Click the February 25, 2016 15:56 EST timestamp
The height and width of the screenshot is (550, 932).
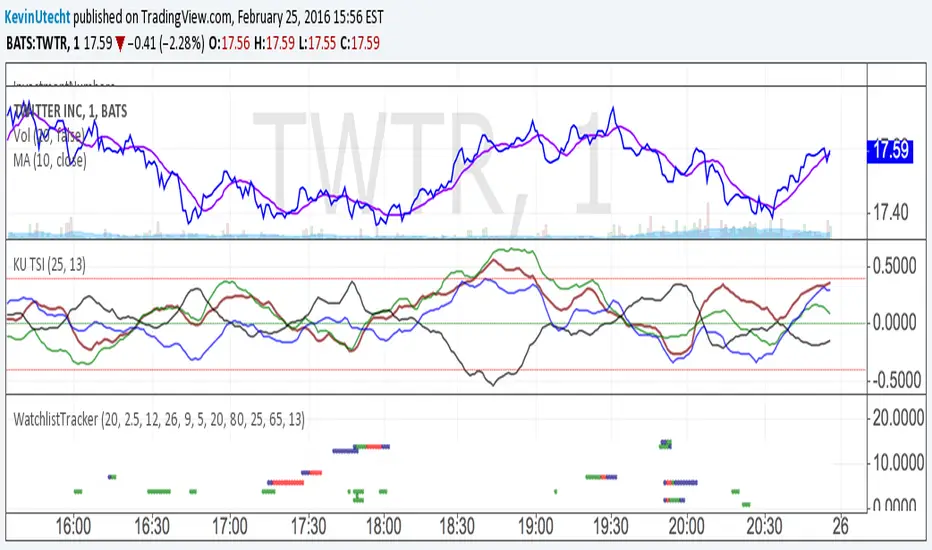(310, 17)
